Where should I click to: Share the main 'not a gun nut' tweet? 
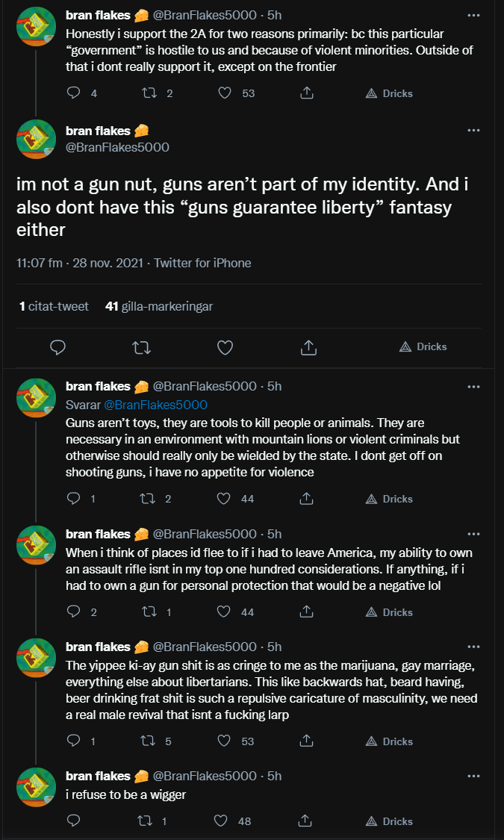[308, 347]
